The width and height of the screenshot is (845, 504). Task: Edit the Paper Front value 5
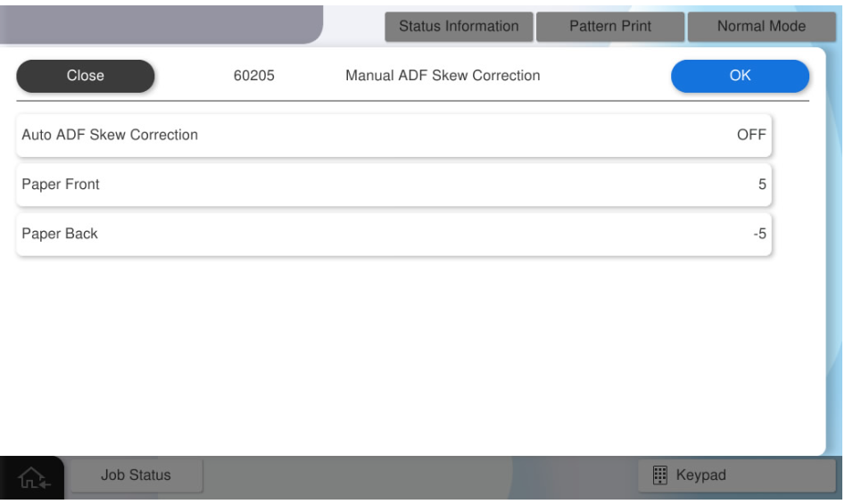point(761,185)
